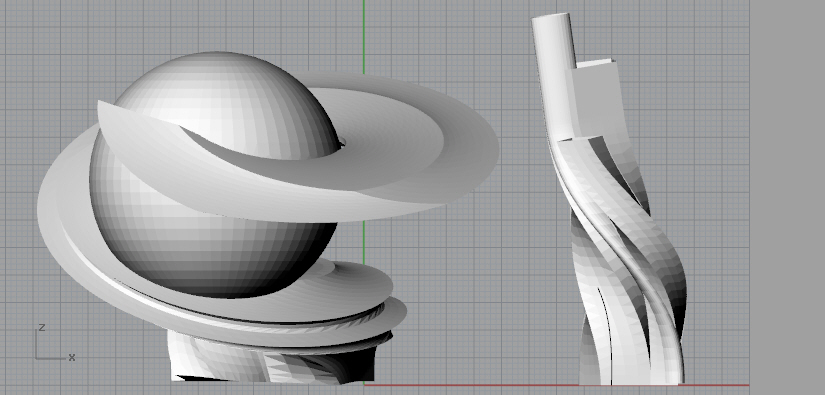Click the blank gray margin right of viewport
This screenshot has height=395, width=825.
point(787,197)
